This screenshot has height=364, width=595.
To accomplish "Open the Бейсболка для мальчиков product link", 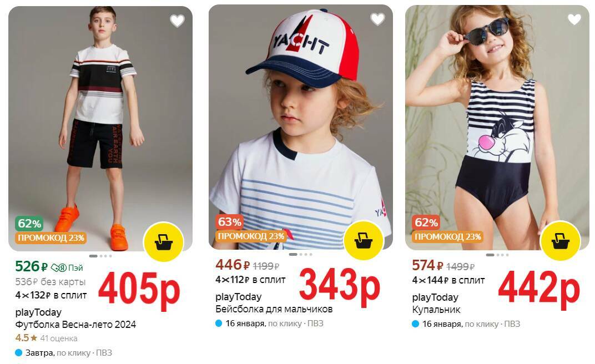I will coord(274,309).
